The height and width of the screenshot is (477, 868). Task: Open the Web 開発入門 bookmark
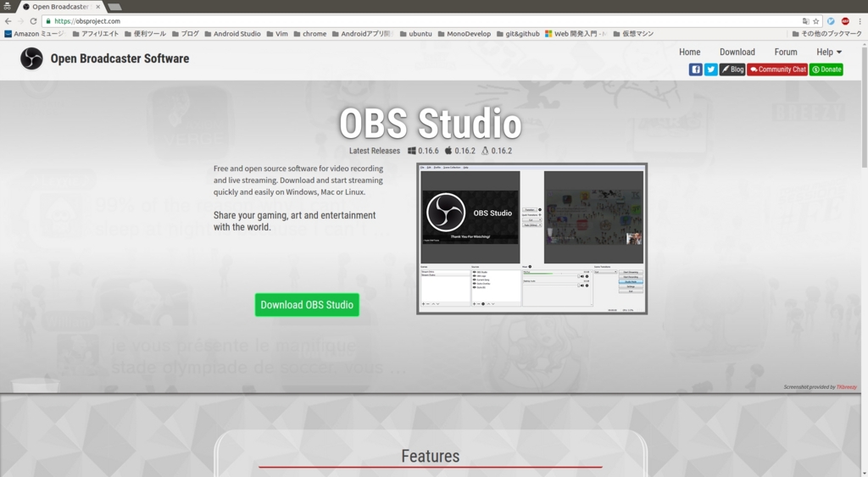[x=576, y=34]
